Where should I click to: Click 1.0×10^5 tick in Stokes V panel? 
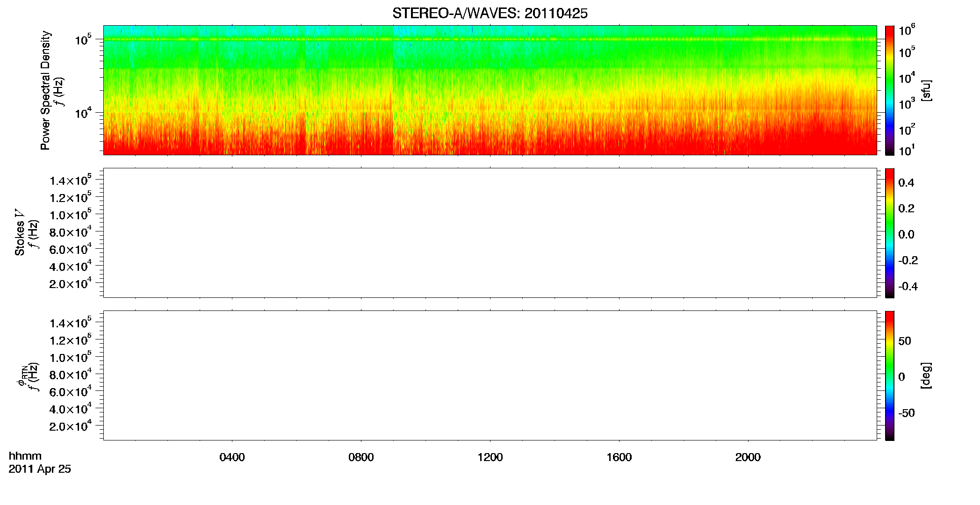point(71,215)
